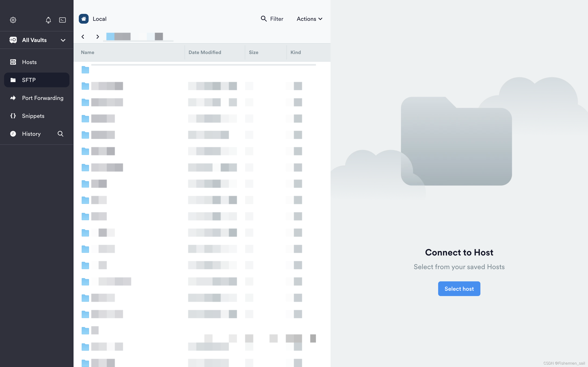This screenshot has height=367, width=588.
Task: Click the Actions dropdown menu
Action: pyautogui.click(x=310, y=19)
